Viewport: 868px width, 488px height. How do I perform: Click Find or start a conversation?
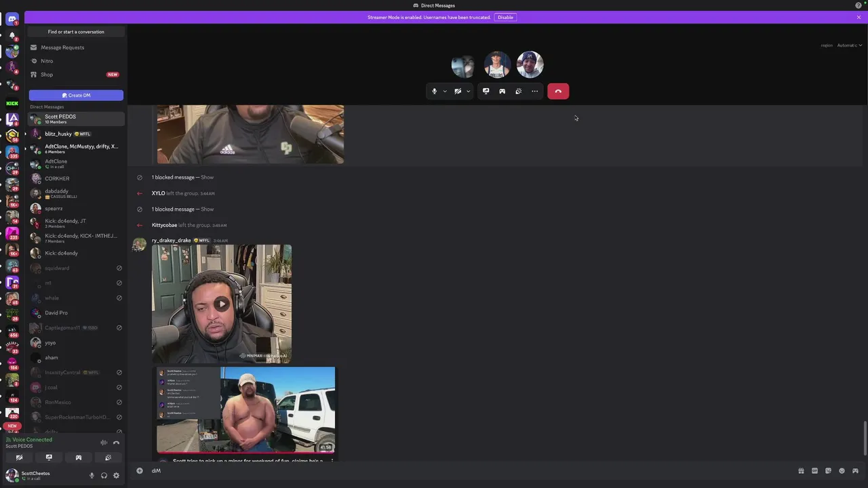76,32
